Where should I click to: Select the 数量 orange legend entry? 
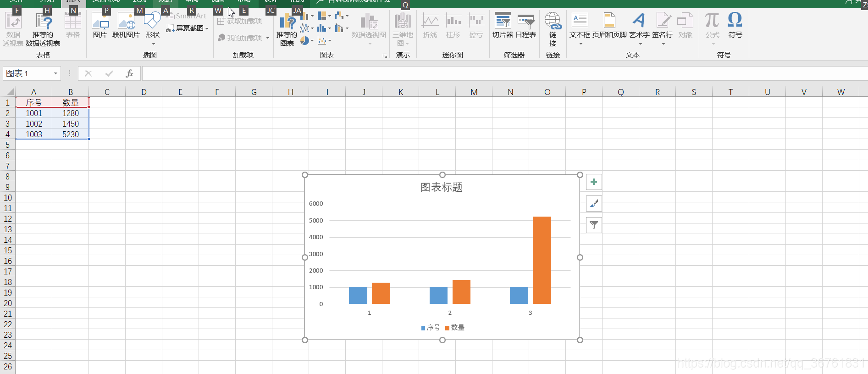[455, 328]
